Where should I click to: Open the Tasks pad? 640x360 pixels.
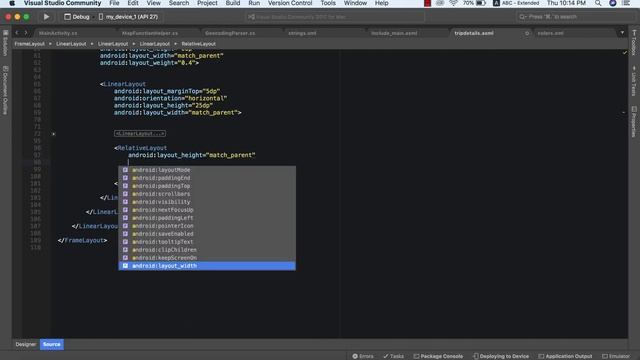click(393, 356)
